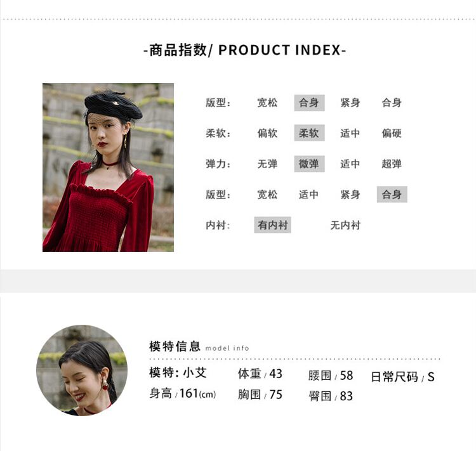
Task: Click the circular model portrait of 小艾
Action: pos(82,370)
